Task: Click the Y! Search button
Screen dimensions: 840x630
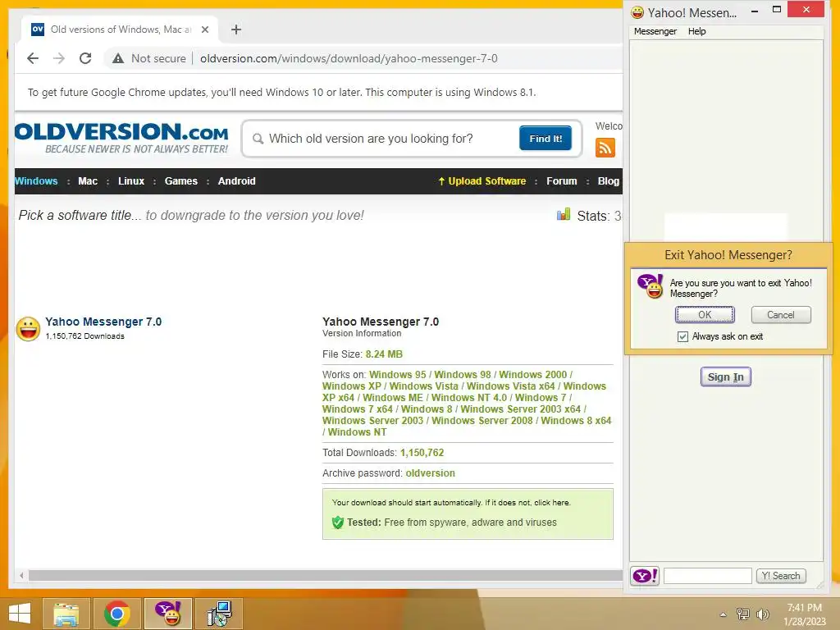Action: point(781,576)
